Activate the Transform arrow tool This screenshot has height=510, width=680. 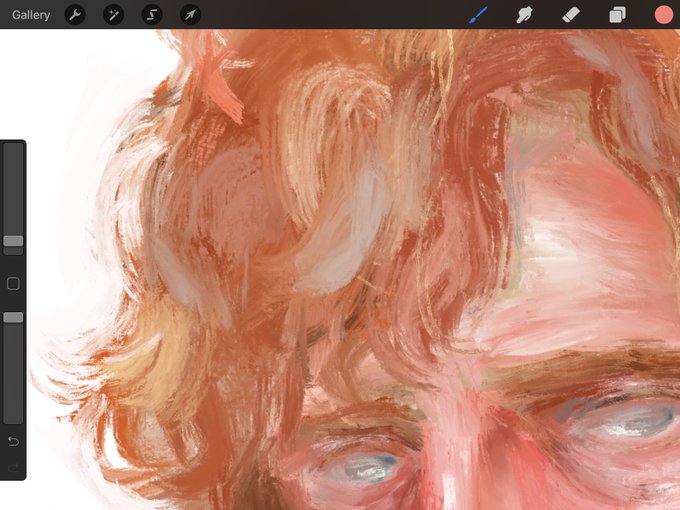pos(190,15)
